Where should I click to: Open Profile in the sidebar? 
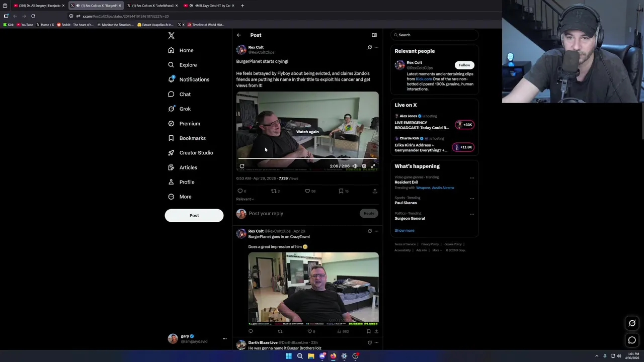tap(181, 182)
